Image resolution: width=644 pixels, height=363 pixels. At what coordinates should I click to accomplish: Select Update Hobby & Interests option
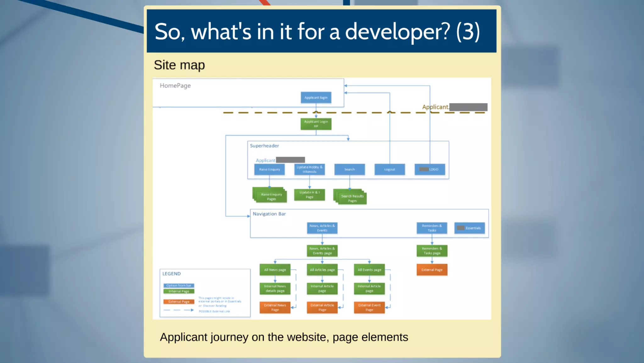tap(309, 169)
